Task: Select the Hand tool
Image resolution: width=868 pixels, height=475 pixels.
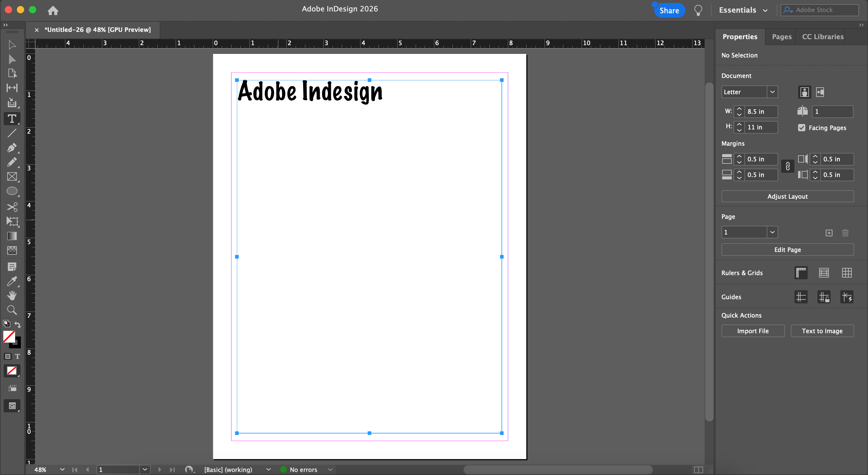Action: [12, 295]
